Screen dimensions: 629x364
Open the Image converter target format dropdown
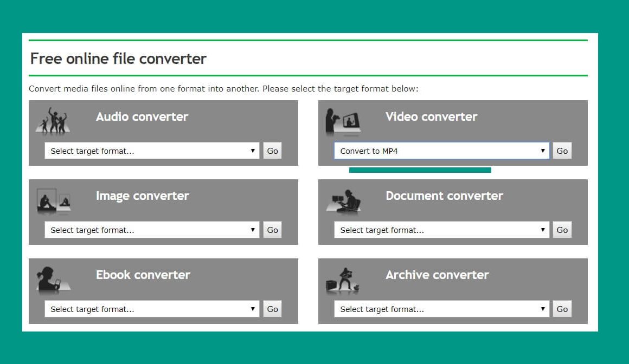pyautogui.click(x=152, y=230)
